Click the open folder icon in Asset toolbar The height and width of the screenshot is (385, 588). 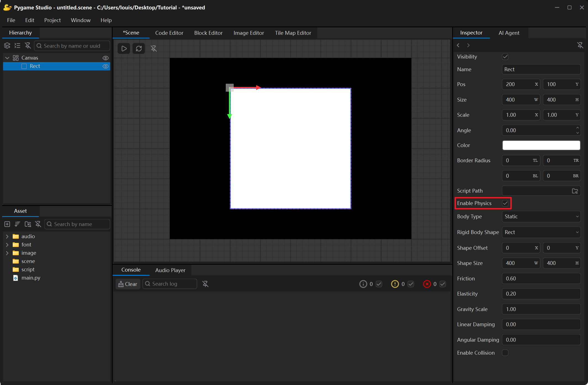tap(28, 224)
